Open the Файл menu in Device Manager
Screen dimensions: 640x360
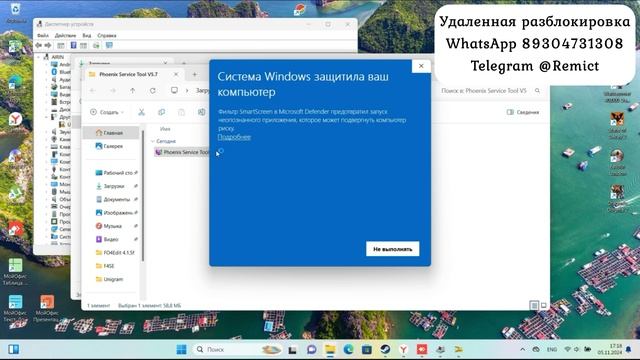[42, 36]
